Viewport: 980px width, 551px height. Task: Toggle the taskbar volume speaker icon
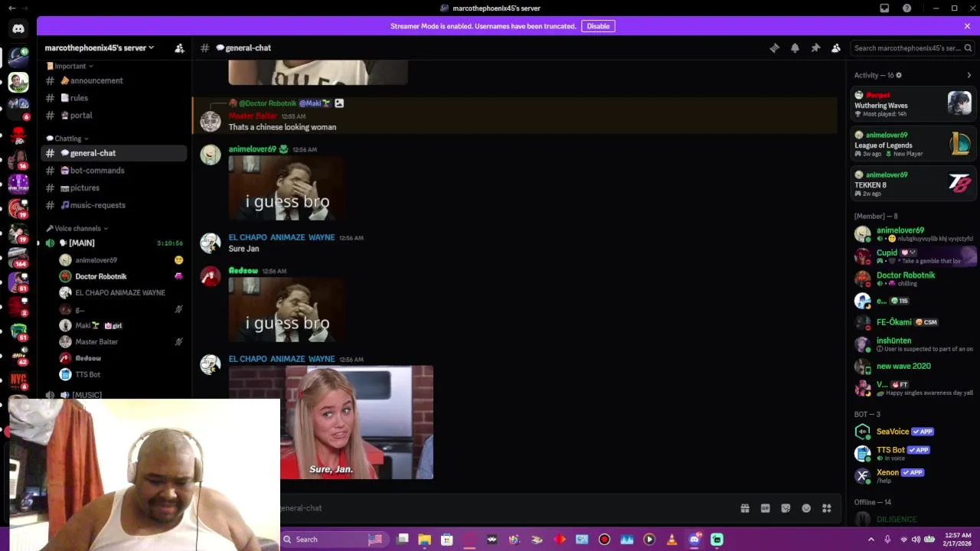[916, 540]
